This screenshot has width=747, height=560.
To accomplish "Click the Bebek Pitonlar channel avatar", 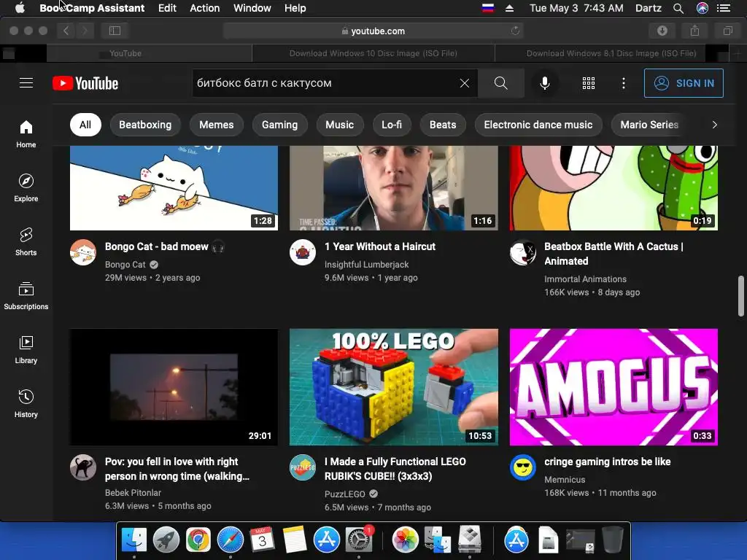I will tap(83, 467).
